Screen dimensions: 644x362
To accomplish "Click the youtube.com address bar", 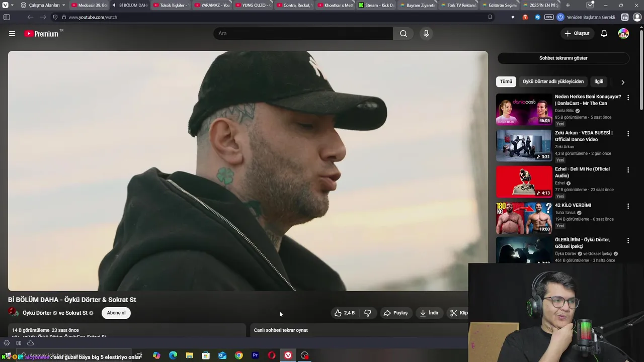I will point(272,17).
